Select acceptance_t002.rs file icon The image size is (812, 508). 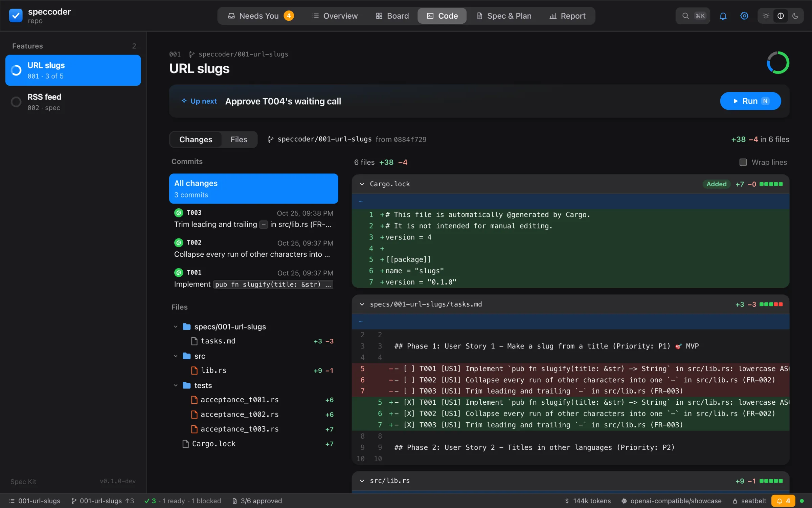coord(195,415)
